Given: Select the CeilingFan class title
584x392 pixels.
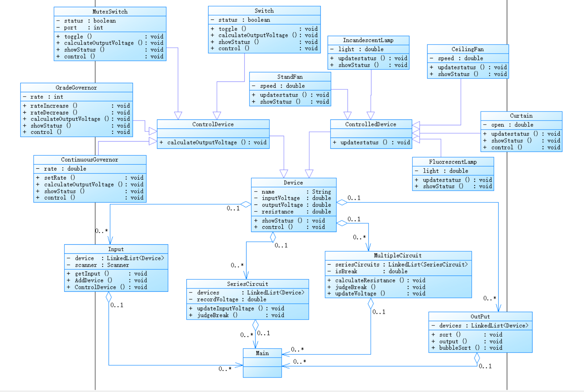Looking at the screenshot, I should 467,49.
